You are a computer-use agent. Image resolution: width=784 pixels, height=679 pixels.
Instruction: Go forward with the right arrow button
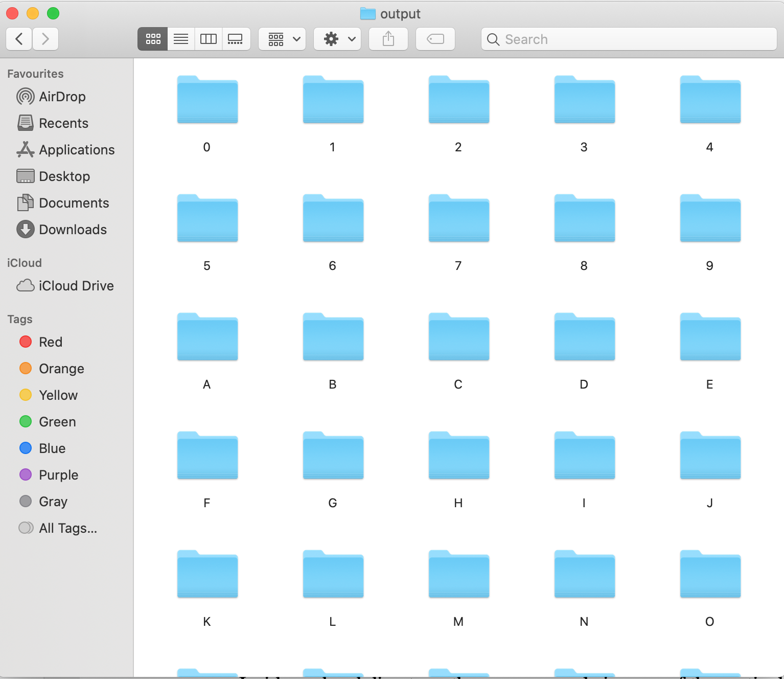click(45, 39)
